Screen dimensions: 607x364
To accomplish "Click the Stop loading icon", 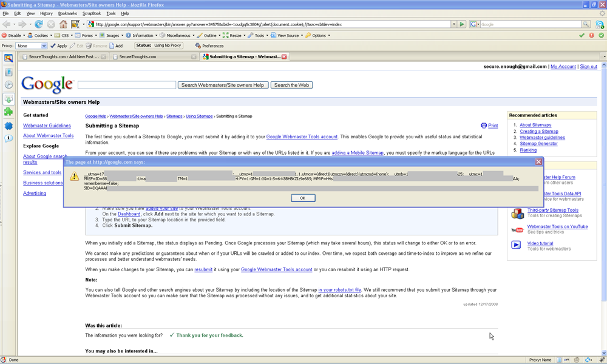I will (x=51, y=24).
